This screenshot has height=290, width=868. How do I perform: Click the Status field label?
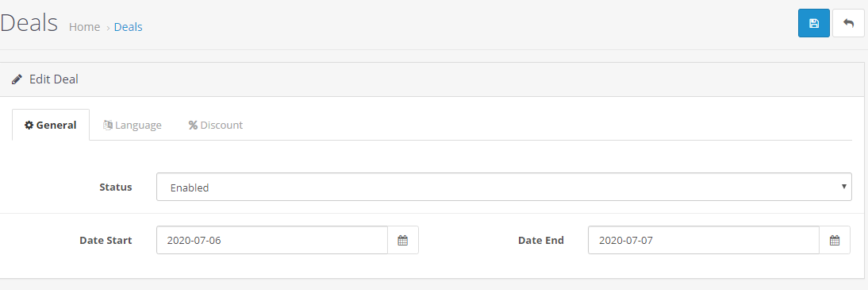(x=116, y=187)
